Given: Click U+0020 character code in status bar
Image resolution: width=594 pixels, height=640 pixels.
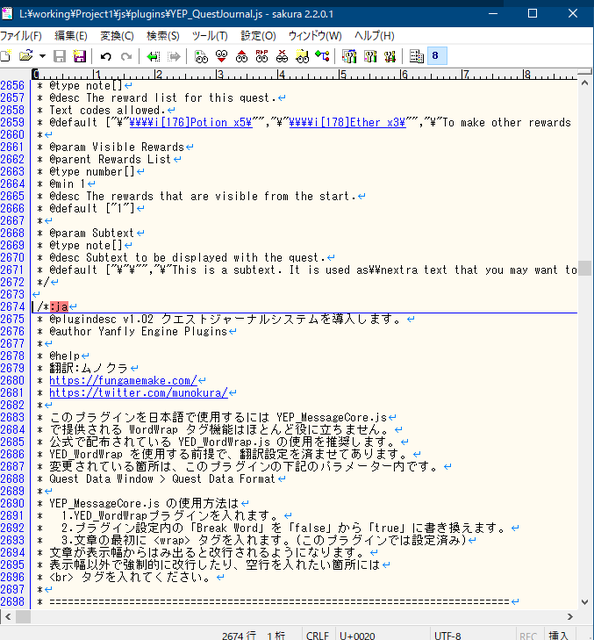Looking at the screenshot, I should pyautogui.click(x=357, y=636).
